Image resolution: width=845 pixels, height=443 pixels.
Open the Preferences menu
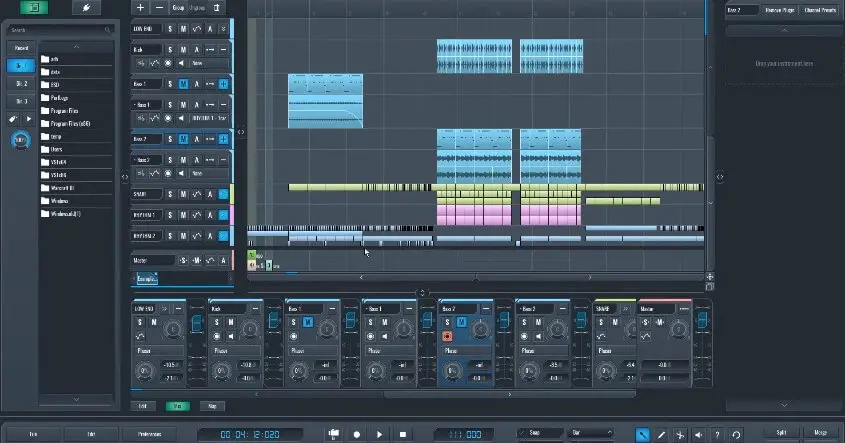click(149, 434)
